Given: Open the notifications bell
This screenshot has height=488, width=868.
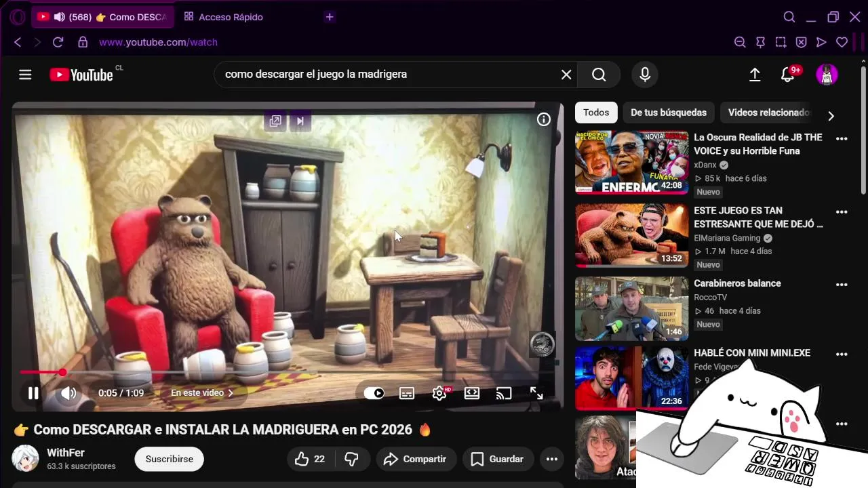Looking at the screenshot, I should [x=787, y=75].
